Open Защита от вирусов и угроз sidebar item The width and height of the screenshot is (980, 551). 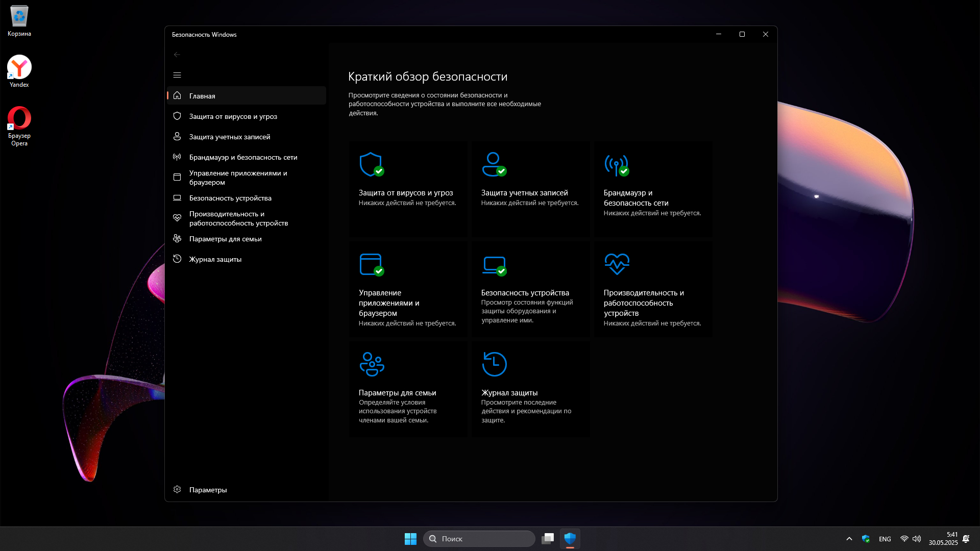pyautogui.click(x=233, y=116)
